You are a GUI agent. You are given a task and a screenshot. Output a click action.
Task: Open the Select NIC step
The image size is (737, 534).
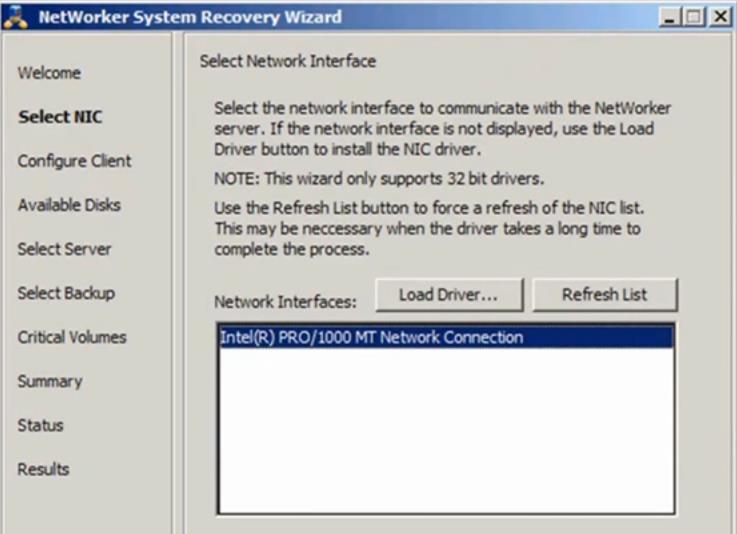(x=60, y=117)
